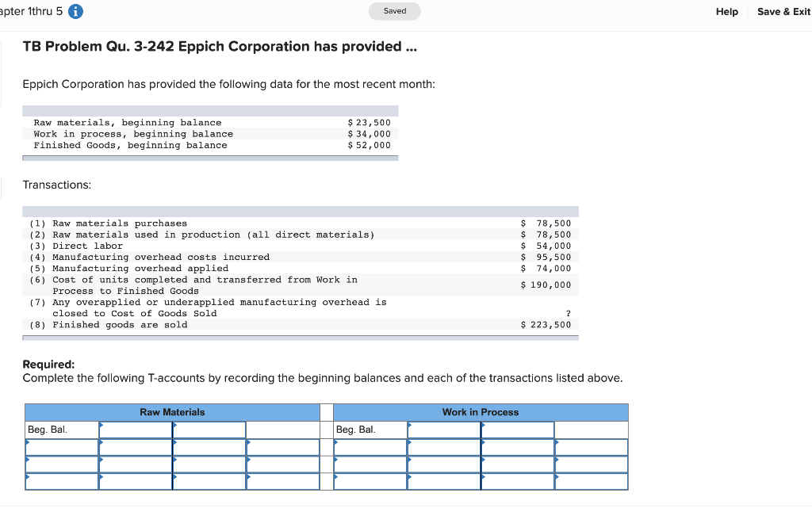Viewport: 812px width, 508px height.
Task: Click the problem title 'TB Problem Qu. 3-242'
Action: (98, 47)
